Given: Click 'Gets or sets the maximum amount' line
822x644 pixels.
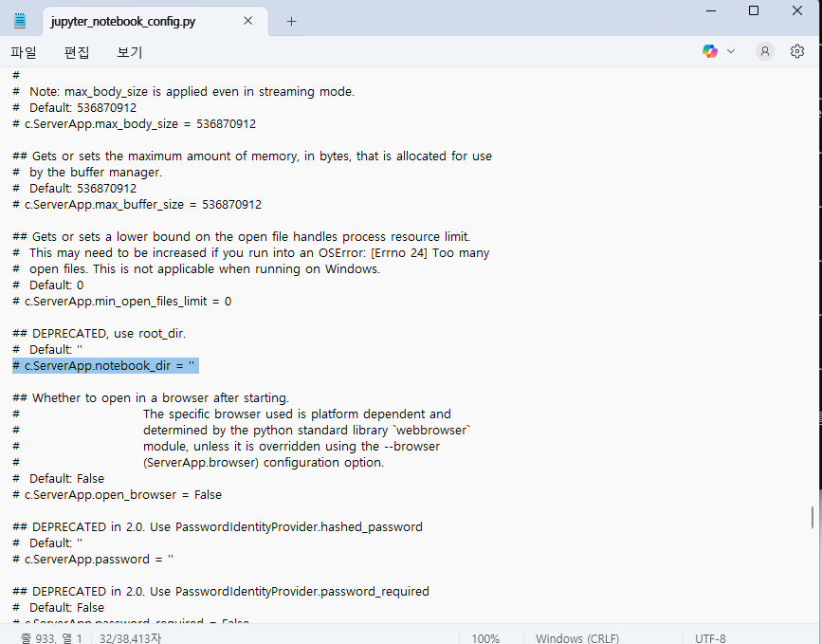Looking at the screenshot, I should pyautogui.click(x=252, y=156).
